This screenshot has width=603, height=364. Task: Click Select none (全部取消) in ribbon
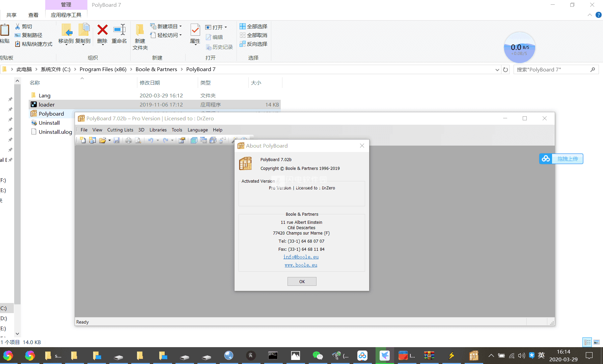point(253,35)
